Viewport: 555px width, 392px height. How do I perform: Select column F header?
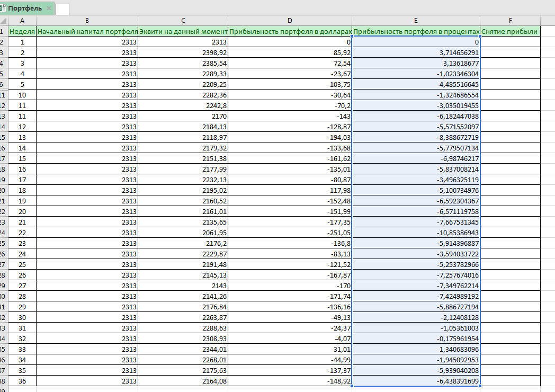click(x=510, y=21)
